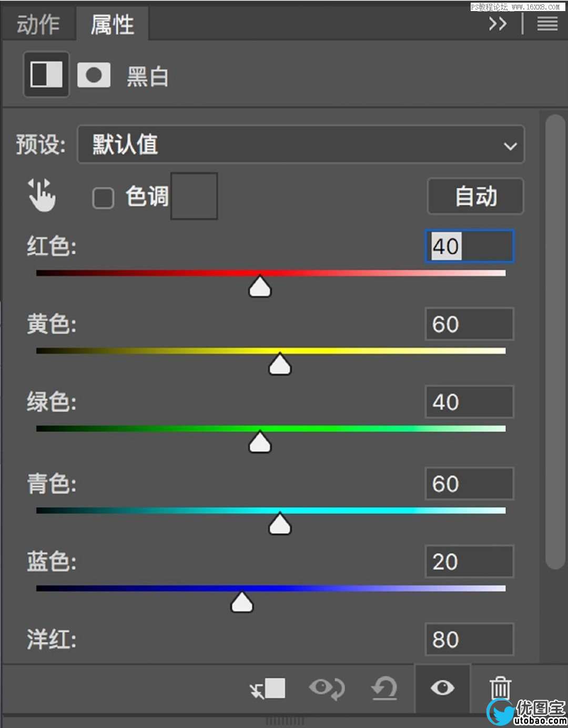Enable the 色调 tint checkbox
568x728 pixels.
[103, 198]
